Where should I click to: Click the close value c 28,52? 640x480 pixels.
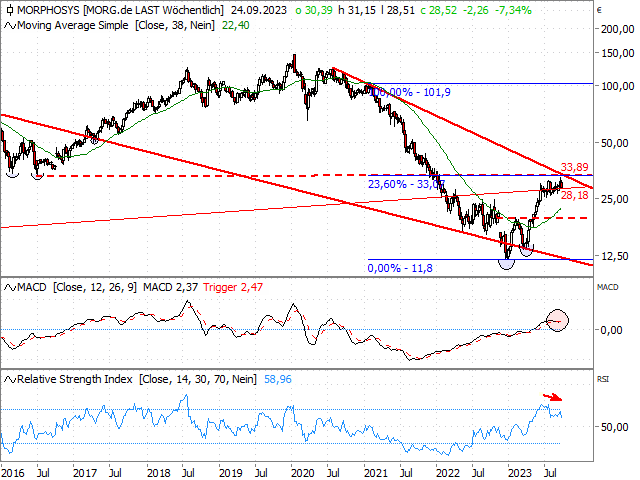click(438, 10)
